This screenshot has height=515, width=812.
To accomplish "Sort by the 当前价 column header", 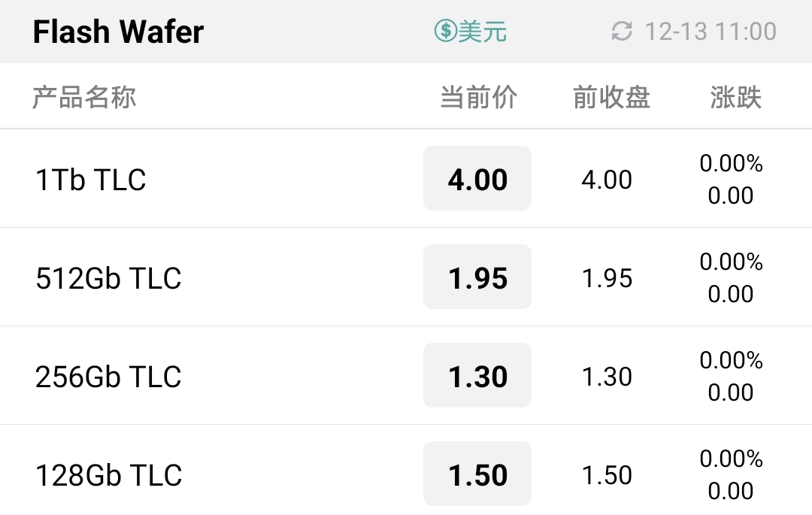I will click(478, 97).
